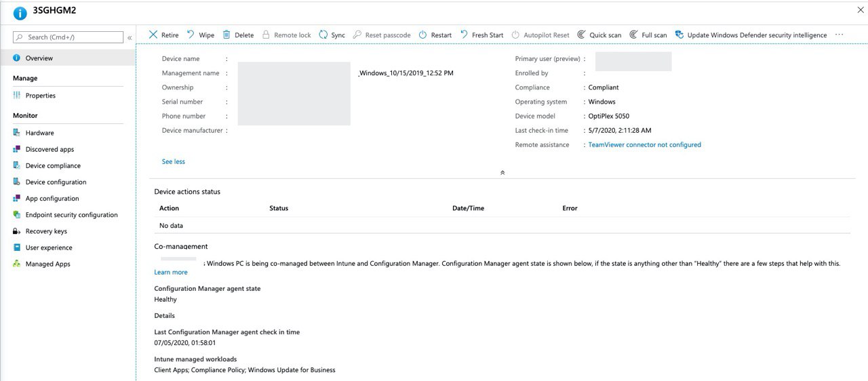The image size is (868, 381).
Task: Click the Learn more link
Action: click(x=171, y=272)
